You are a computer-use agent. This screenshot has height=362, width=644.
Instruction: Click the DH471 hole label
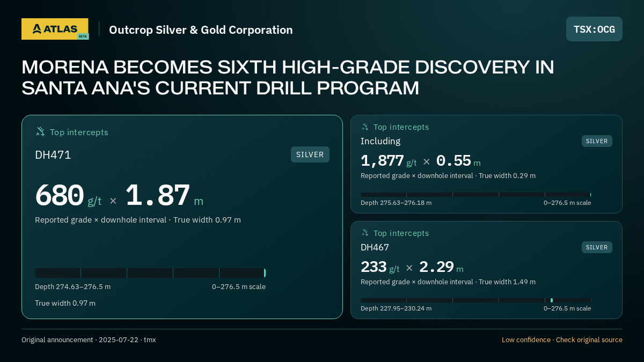click(x=53, y=155)
